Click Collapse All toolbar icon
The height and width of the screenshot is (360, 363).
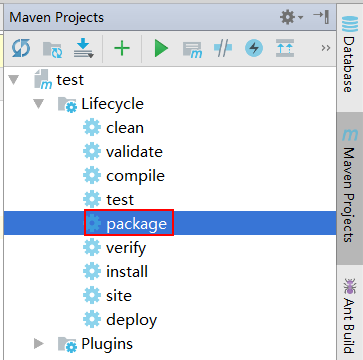(285, 49)
